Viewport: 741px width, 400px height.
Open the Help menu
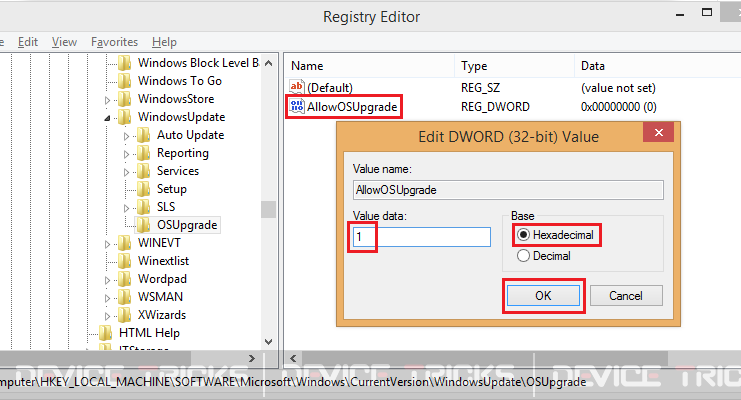coord(164,42)
